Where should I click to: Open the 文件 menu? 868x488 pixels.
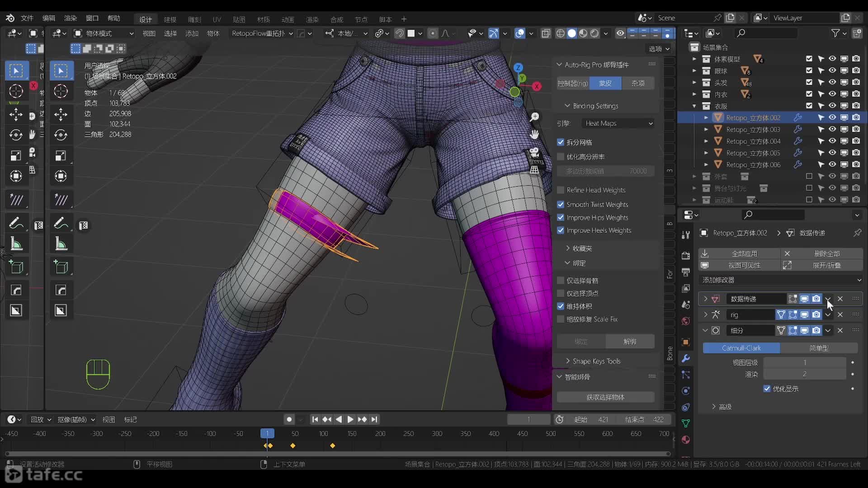click(27, 18)
